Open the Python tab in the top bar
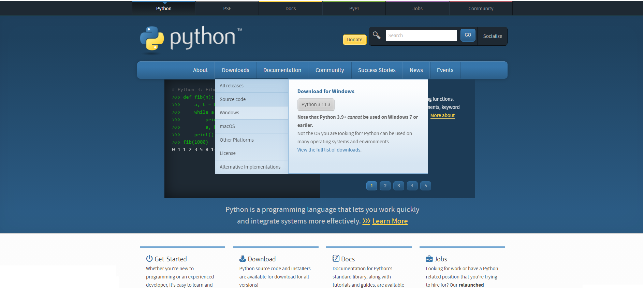Image resolution: width=644 pixels, height=288 pixels. pyautogui.click(x=164, y=9)
